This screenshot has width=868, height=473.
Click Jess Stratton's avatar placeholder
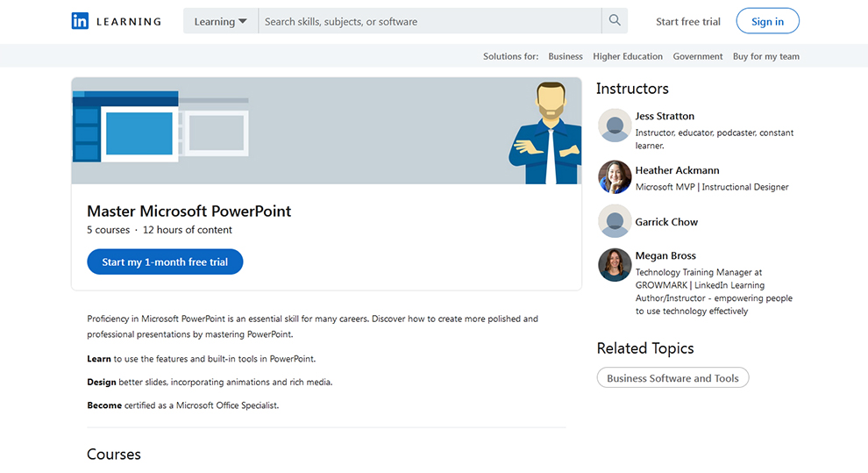[x=615, y=125]
